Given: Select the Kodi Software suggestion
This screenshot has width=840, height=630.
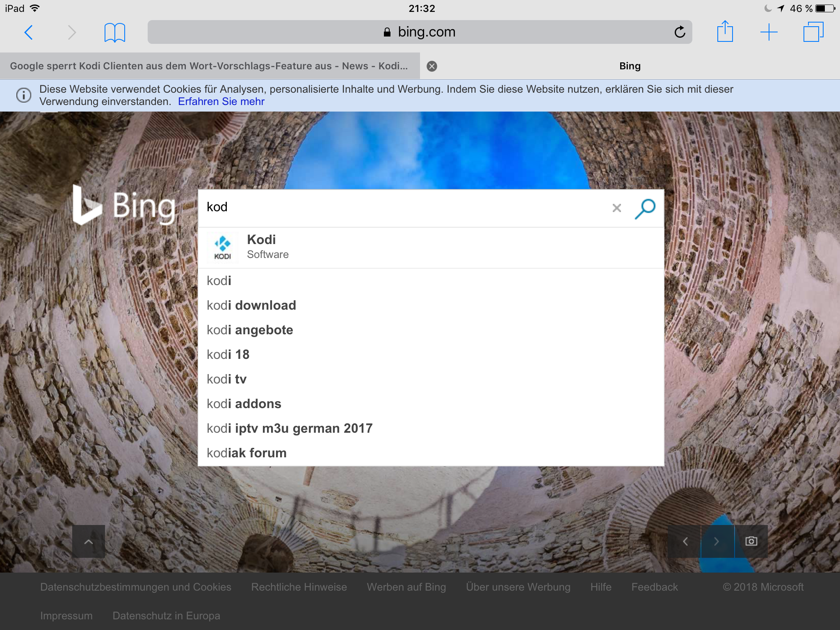Looking at the screenshot, I should (x=431, y=248).
